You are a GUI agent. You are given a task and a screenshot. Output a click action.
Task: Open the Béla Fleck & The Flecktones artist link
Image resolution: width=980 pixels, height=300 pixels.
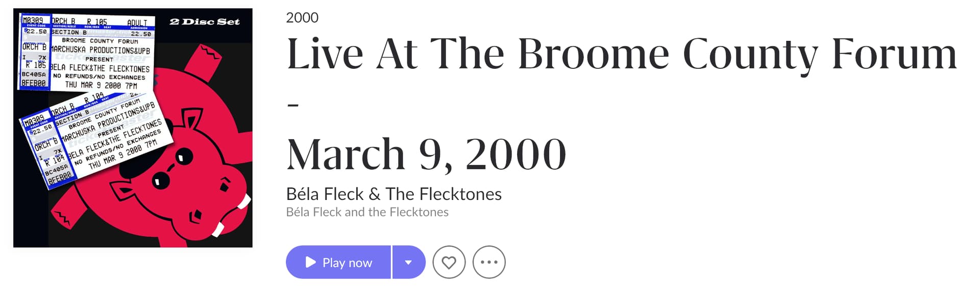click(394, 194)
